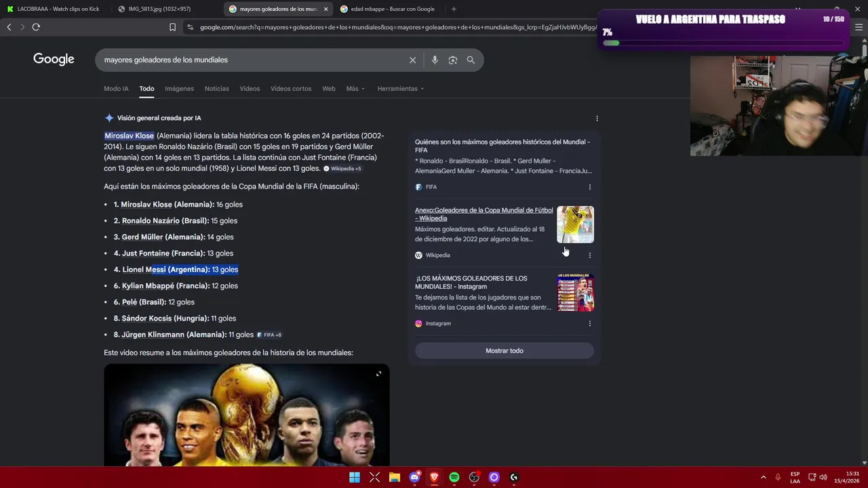This screenshot has height=488, width=868.
Task: Click list item Kylian Mbappé (Francia): 12 goles
Action: click(176, 286)
